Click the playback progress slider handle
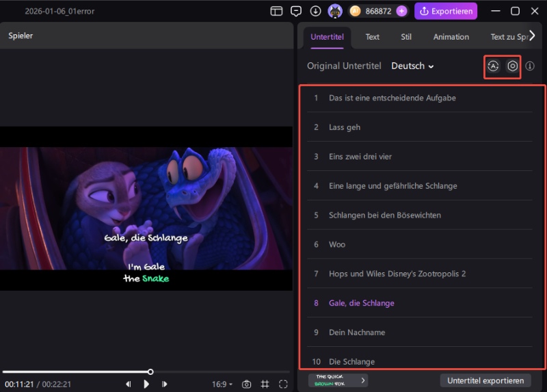 pos(150,371)
